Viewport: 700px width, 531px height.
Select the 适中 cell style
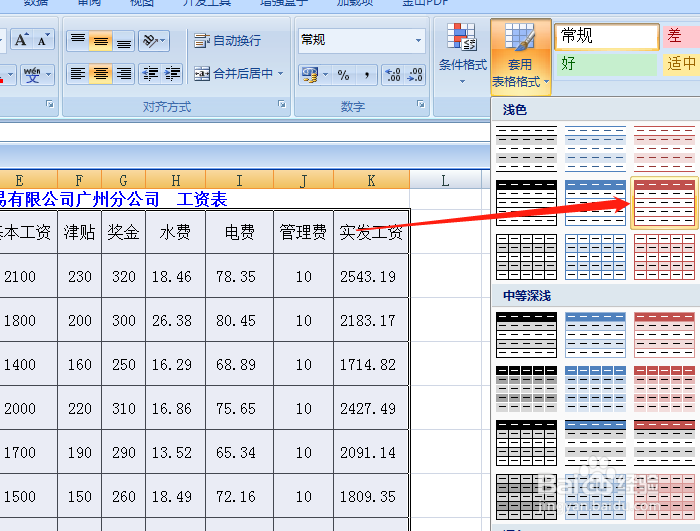[681, 64]
